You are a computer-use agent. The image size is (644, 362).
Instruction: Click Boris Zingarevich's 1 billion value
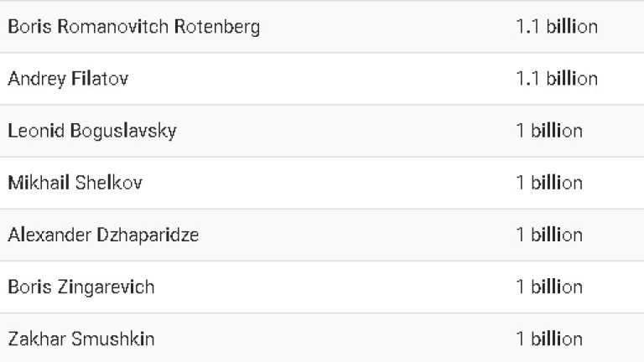point(549,287)
